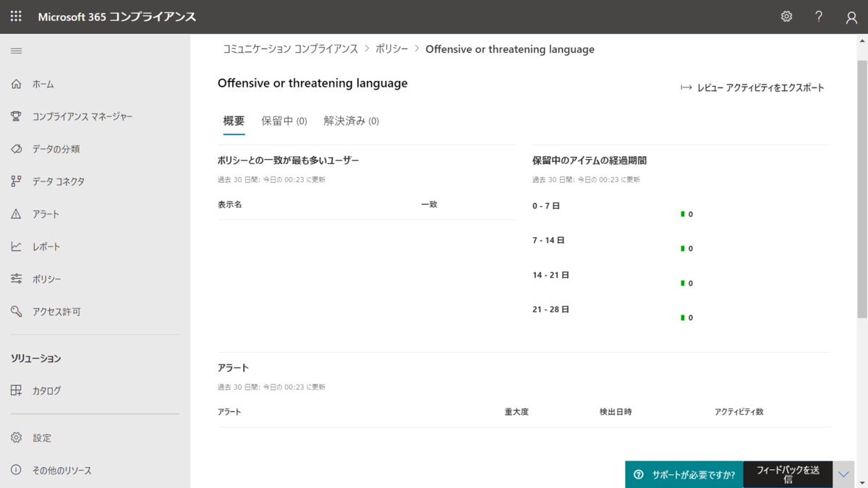Click the レポート chart icon
Screen dimensions: 868x488
16,247
